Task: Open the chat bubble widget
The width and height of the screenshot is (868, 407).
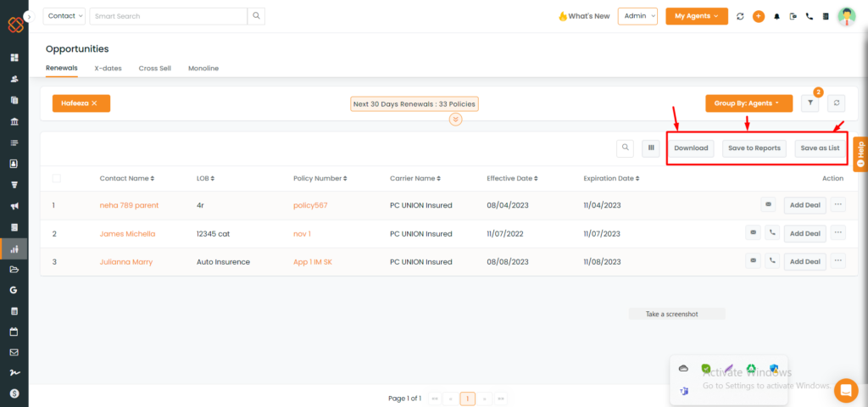Action: [845, 390]
